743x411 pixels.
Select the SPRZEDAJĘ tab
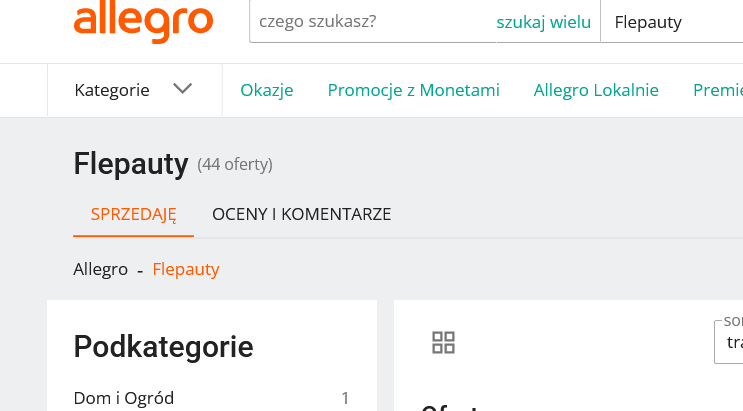coord(133,214)
